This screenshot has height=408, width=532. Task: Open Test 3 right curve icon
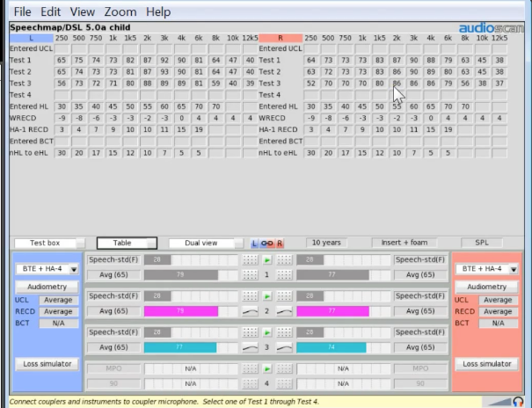(x=284, y=347)
